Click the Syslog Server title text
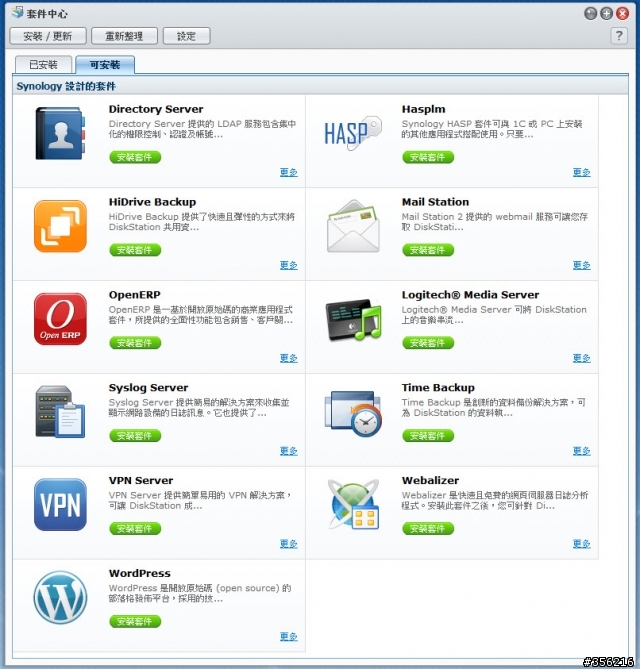This screenshot has height=670, width=640. click(148, 388)
